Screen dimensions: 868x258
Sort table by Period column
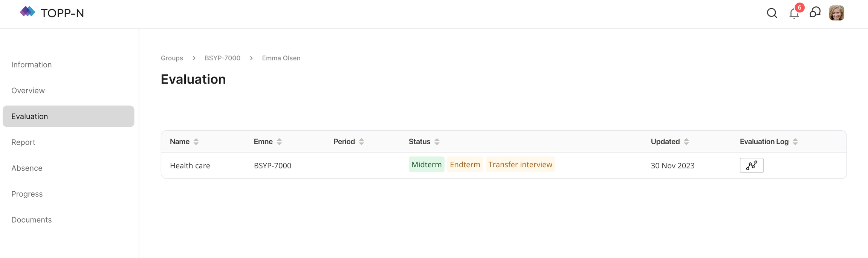click(361, 142)
